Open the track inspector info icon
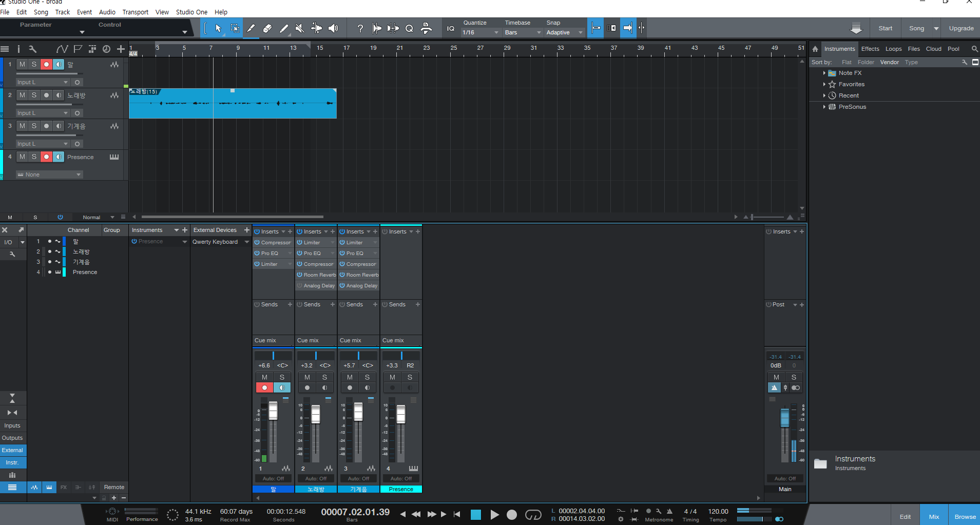The width and height of the screenshot is (980, 525). click(18, 49)
